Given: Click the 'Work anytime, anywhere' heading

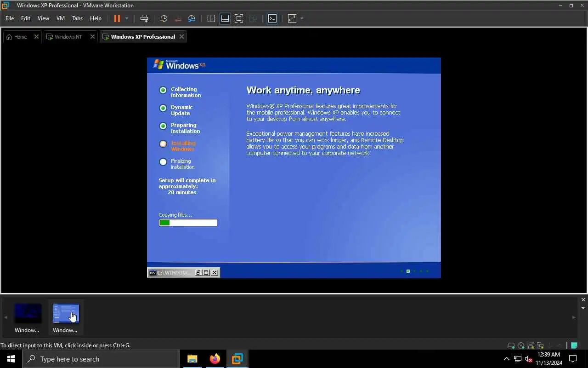Looking at the screenshot, I should point(303,90).
